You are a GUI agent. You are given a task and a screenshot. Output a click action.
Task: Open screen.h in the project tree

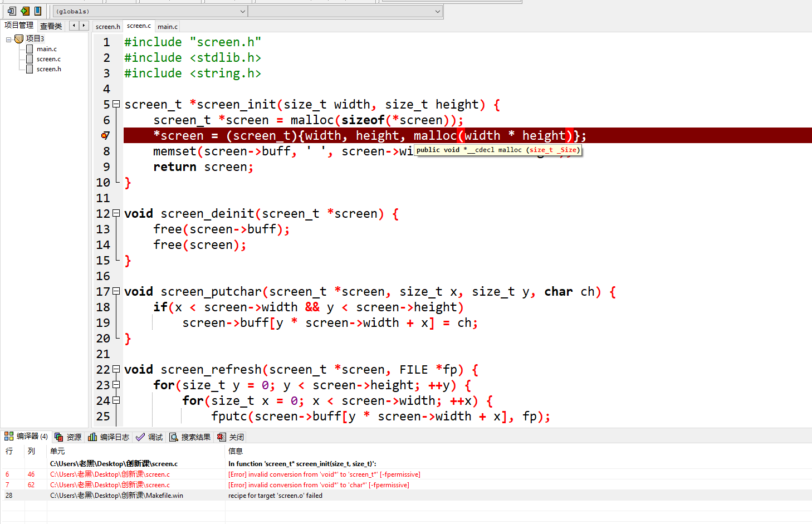tap(49, 69)
